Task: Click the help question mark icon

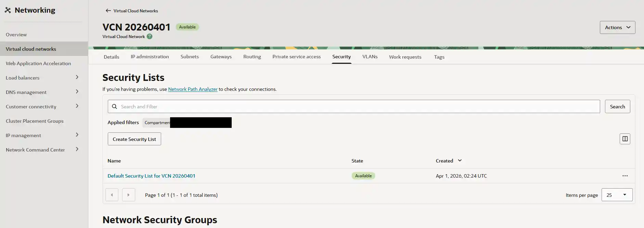Action: click(x=150, y=36)
